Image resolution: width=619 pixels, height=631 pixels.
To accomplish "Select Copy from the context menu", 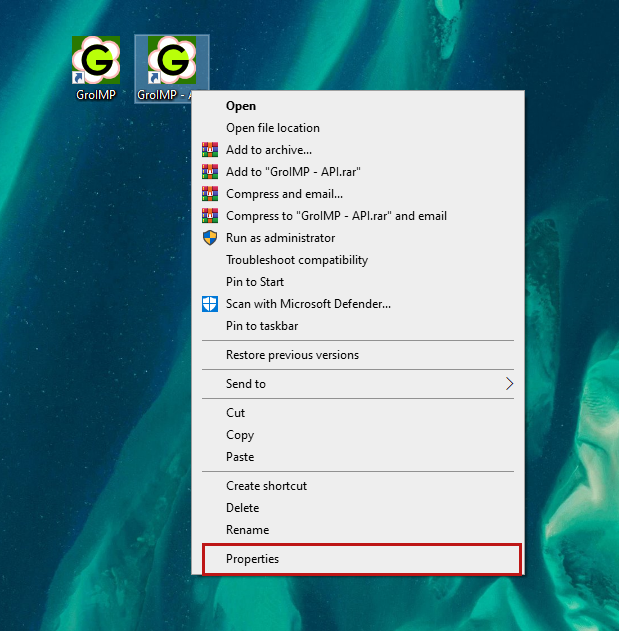I will point(240,435).
